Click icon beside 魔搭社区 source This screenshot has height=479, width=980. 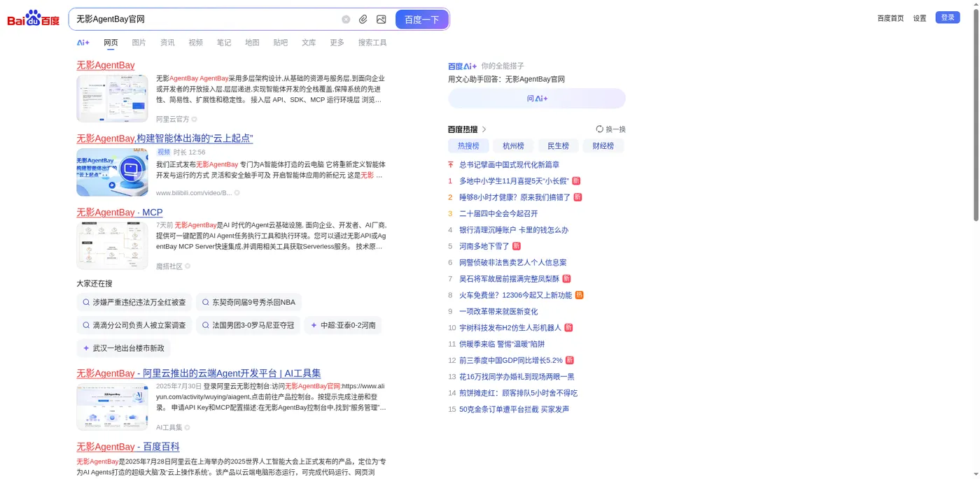point(188,266)
